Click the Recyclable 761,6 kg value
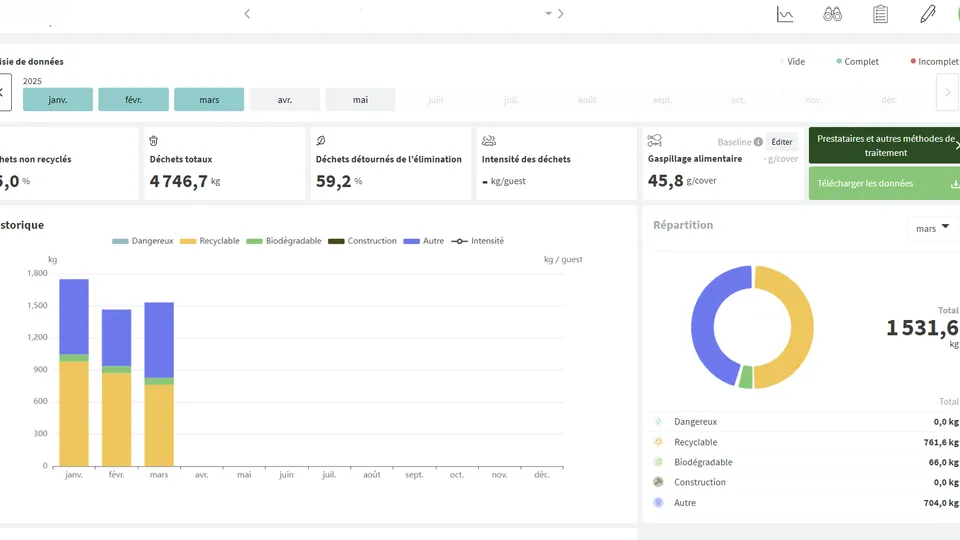 point(941,442)
